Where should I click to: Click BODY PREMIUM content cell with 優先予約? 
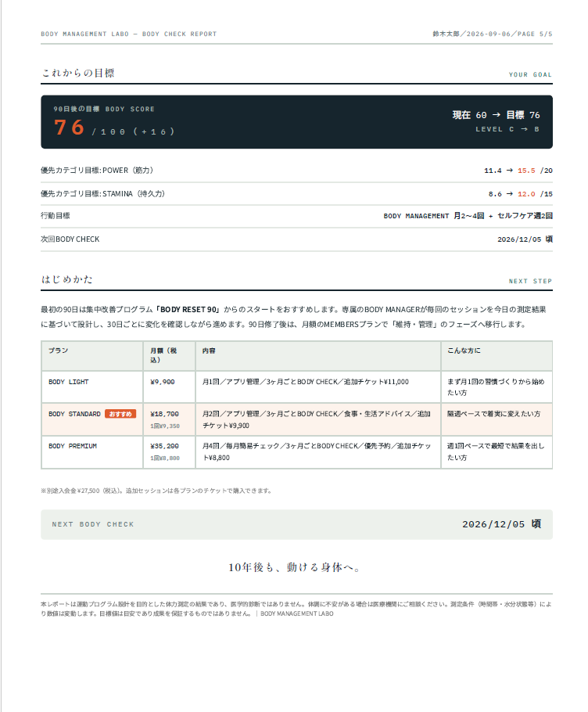317,451
